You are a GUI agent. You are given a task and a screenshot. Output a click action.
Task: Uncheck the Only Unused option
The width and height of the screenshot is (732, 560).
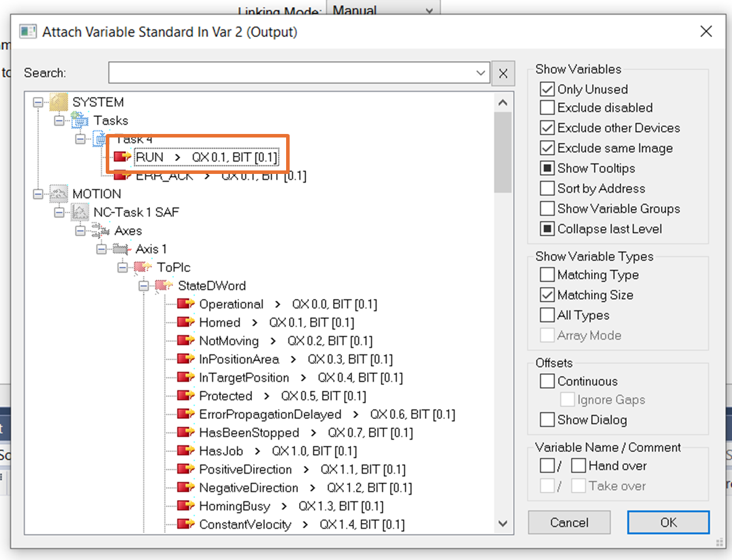tap(547, 89)
